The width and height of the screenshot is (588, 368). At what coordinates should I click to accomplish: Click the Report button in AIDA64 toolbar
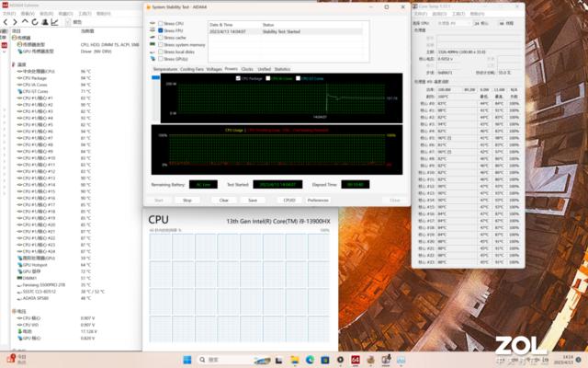click(x=73, y=22)
